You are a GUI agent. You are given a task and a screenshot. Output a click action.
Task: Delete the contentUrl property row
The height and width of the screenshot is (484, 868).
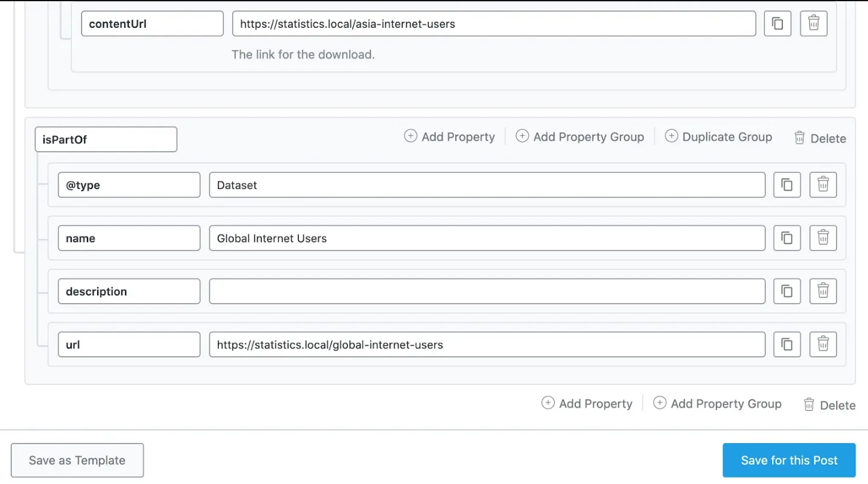click(814, 24)
